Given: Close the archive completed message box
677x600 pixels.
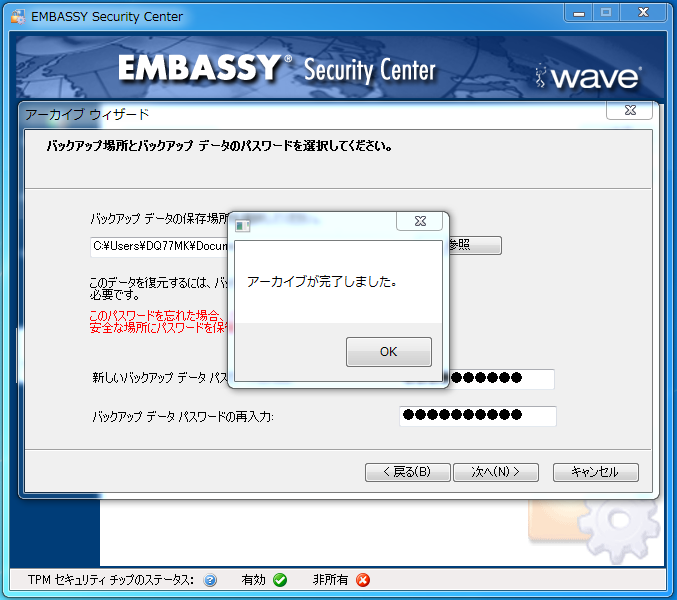Looking at the screenshot, I should click(420, 221).
